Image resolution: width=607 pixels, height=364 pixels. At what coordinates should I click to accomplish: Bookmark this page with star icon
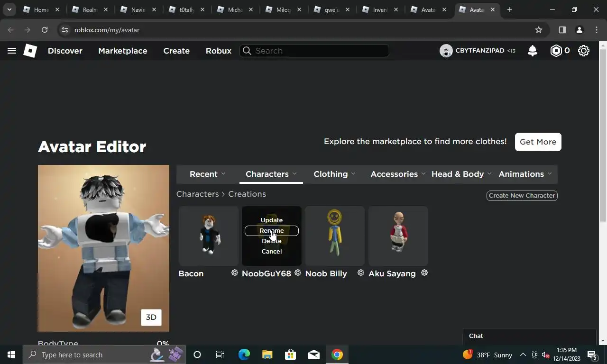click(x=539, y=30)
